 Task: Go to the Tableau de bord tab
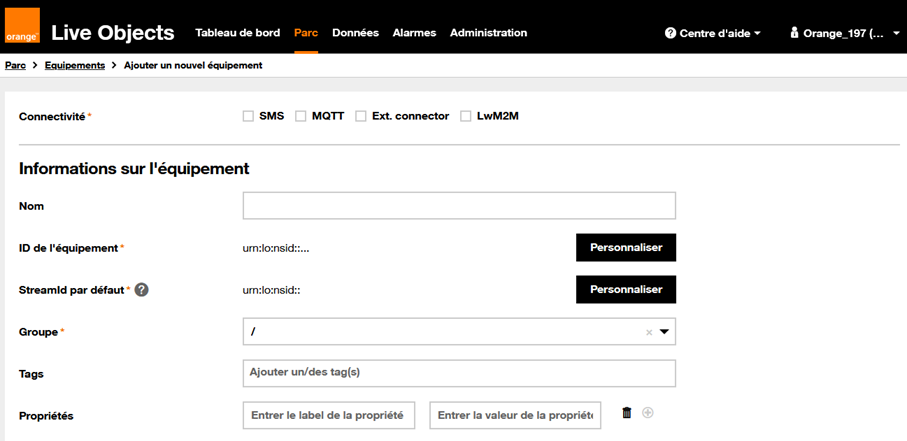point(237,33)
